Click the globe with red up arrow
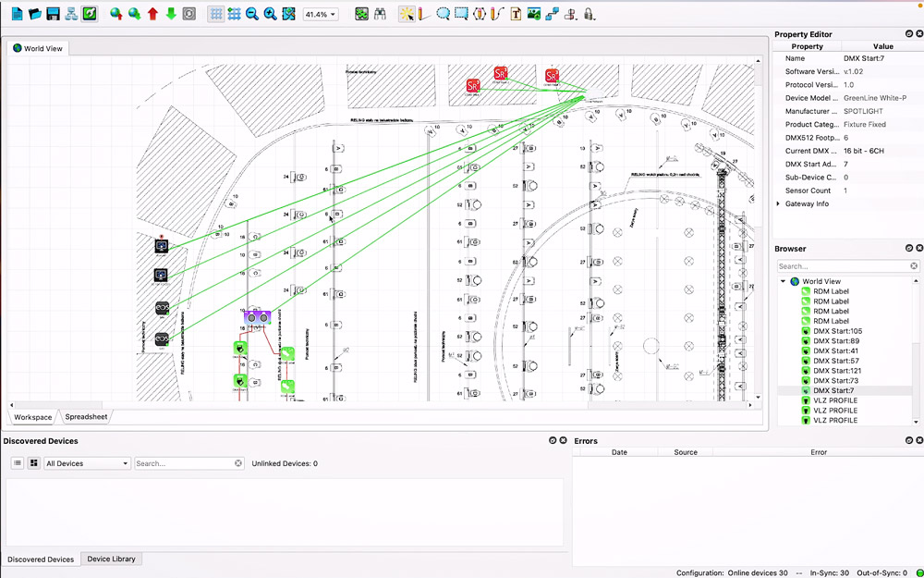Image resolution: width=924 pixels, height=578 pixels. pyautogui.click(x=116, y=14)
